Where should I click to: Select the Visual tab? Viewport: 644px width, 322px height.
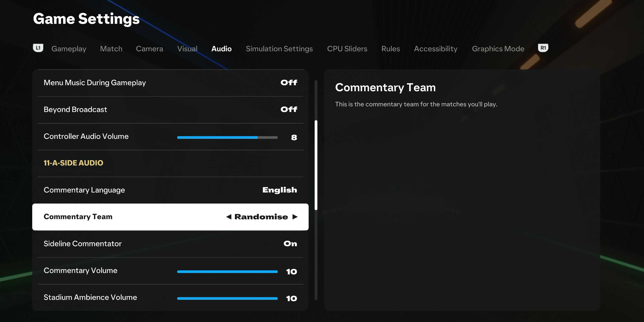tap(187, 49)
